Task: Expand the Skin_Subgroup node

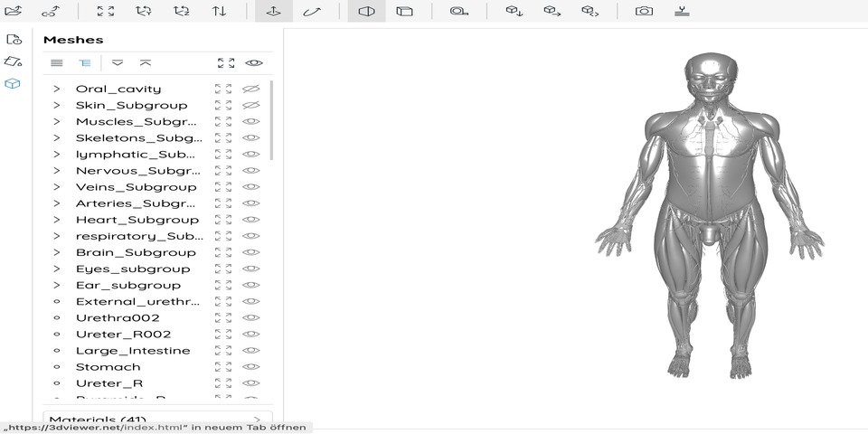Action: point(56,105)
